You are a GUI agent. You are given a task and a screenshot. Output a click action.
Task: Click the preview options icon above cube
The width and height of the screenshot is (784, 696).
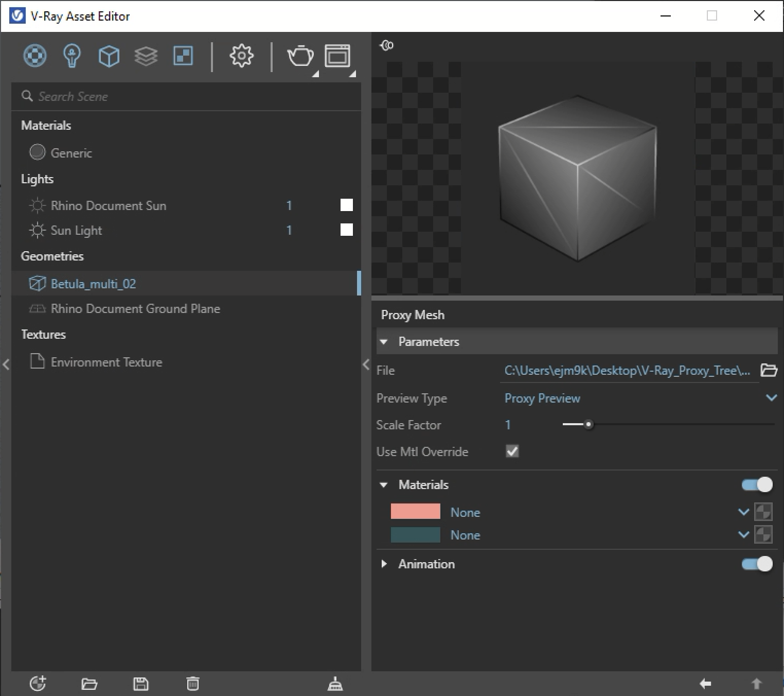[387, 45]
